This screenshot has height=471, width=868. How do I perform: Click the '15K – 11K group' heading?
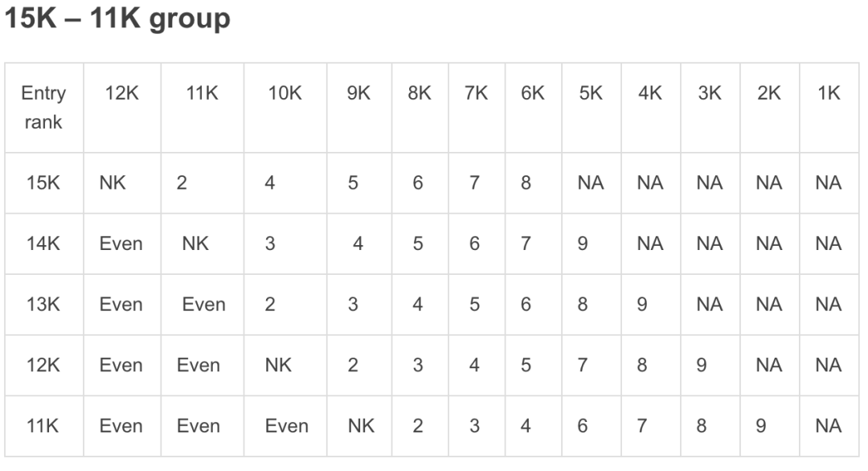click(117, 18)
